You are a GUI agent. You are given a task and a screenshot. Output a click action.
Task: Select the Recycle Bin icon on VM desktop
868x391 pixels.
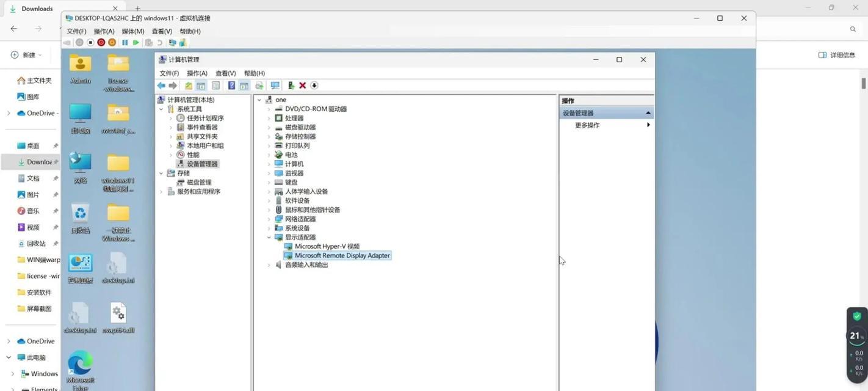click(x=81, y=219)
